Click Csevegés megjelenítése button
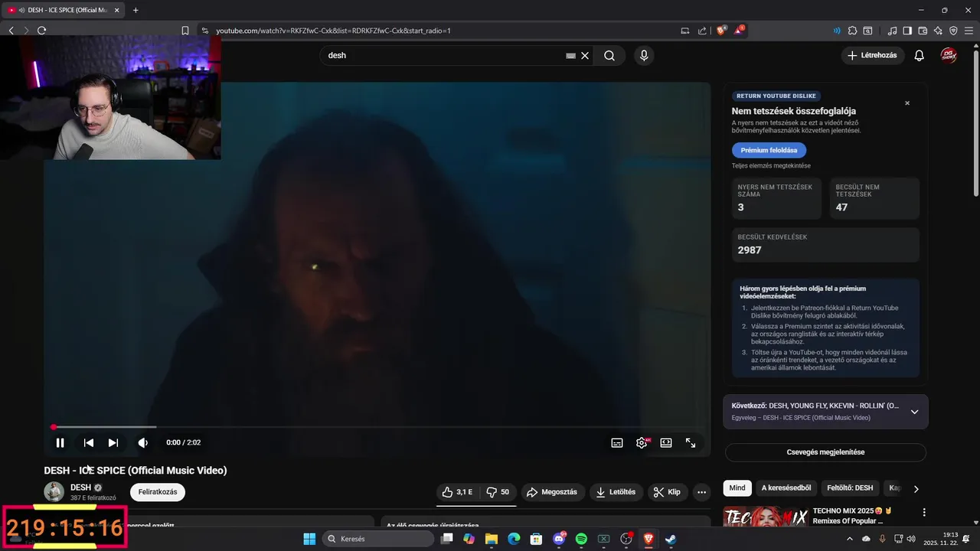The height and width of the screenshot is (551, 980). 825,452
